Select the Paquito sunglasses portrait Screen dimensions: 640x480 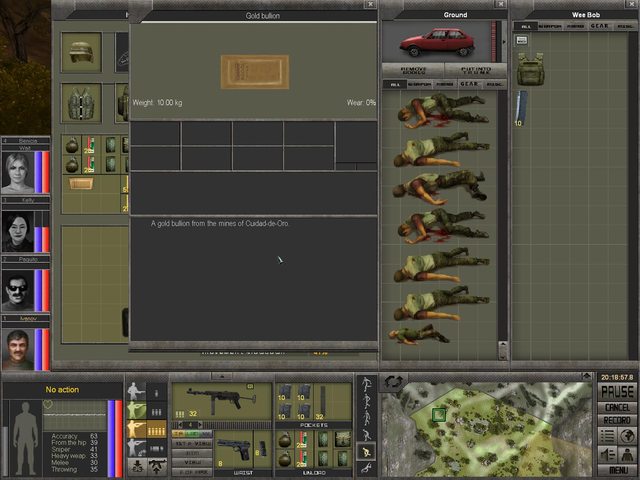pyautogui.click(x=18, y=291)
